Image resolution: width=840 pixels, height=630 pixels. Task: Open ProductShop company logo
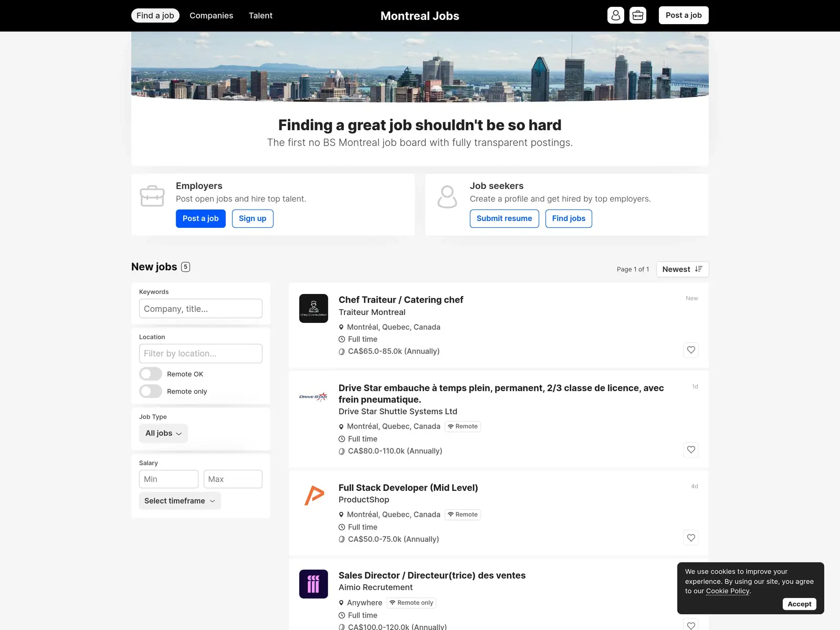pyautogui.click(x=313, y=496)
